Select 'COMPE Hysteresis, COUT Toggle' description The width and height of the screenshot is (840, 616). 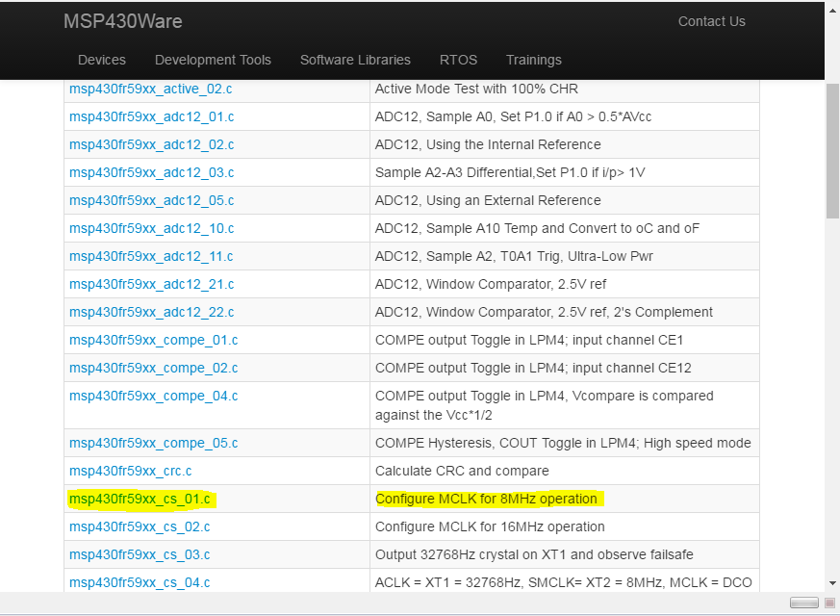pos(563,443)
